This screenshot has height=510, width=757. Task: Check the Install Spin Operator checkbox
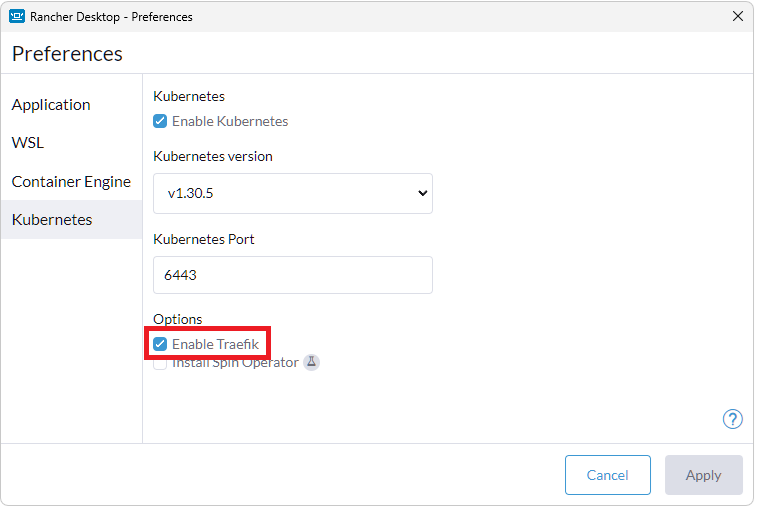point(160,363)
